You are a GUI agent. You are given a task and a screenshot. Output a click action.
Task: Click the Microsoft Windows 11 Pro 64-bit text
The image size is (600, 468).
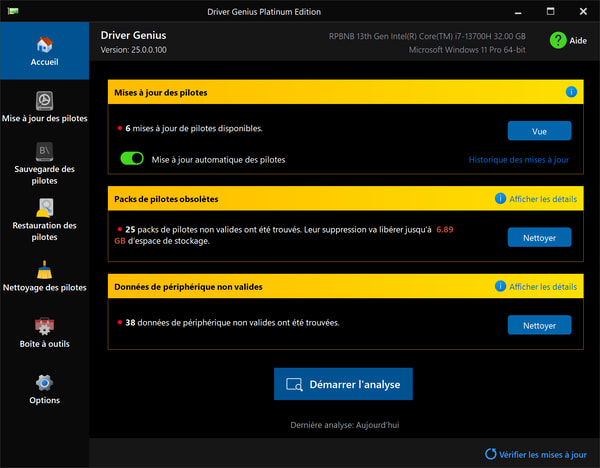point(467,50)
